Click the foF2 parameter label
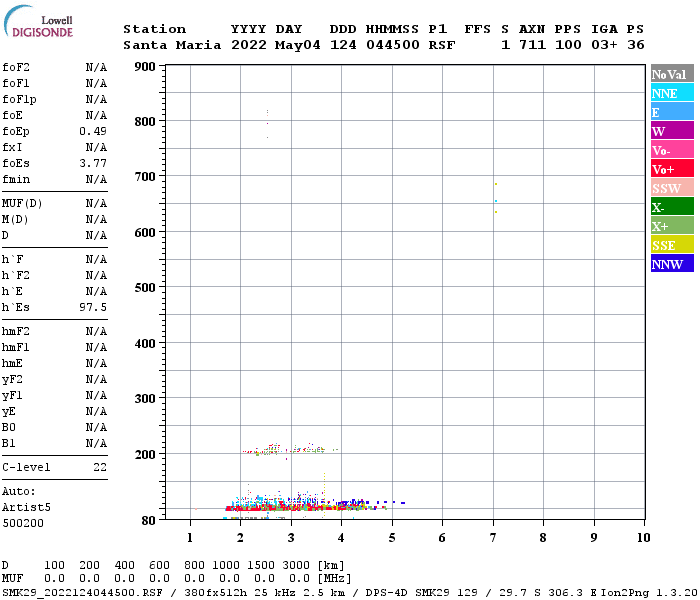 [16, 67]
